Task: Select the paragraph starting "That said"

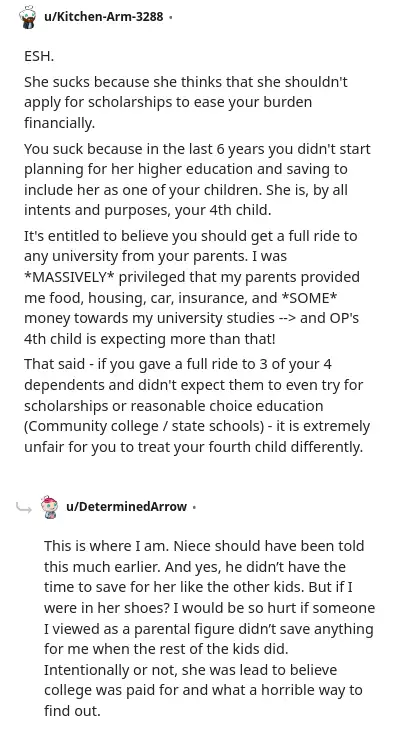Action: click(197, 406)
